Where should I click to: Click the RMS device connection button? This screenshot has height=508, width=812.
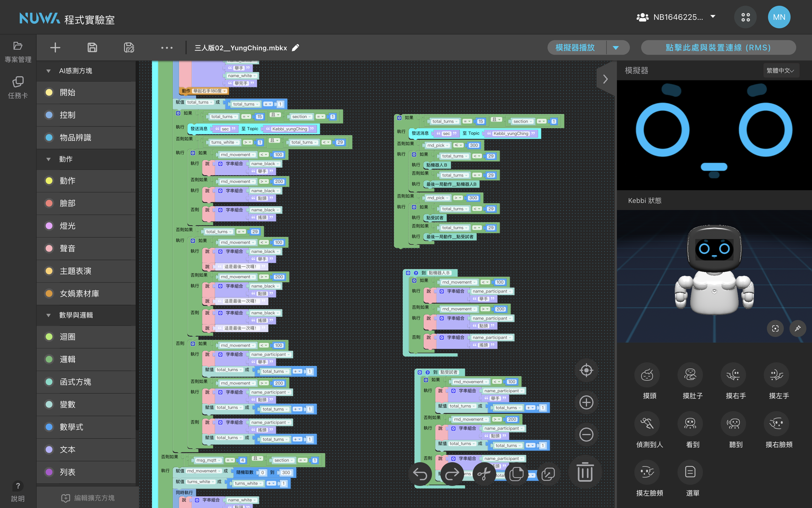coord(718,48)
